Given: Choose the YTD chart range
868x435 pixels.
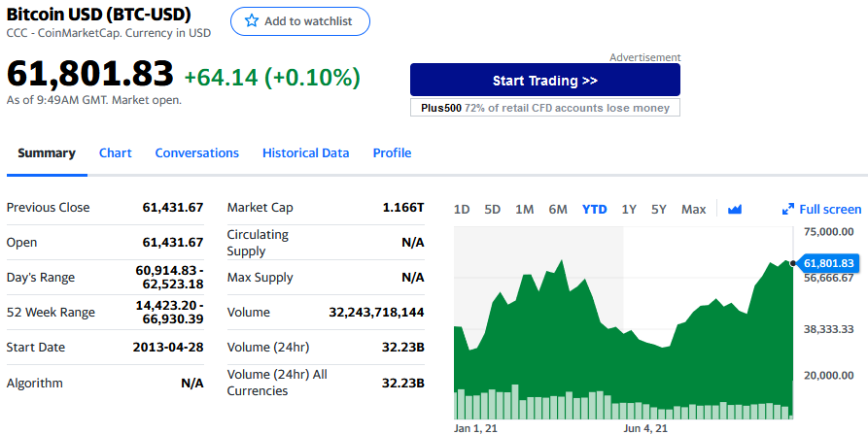Looking at the screenshot, I should coord(594,209).
